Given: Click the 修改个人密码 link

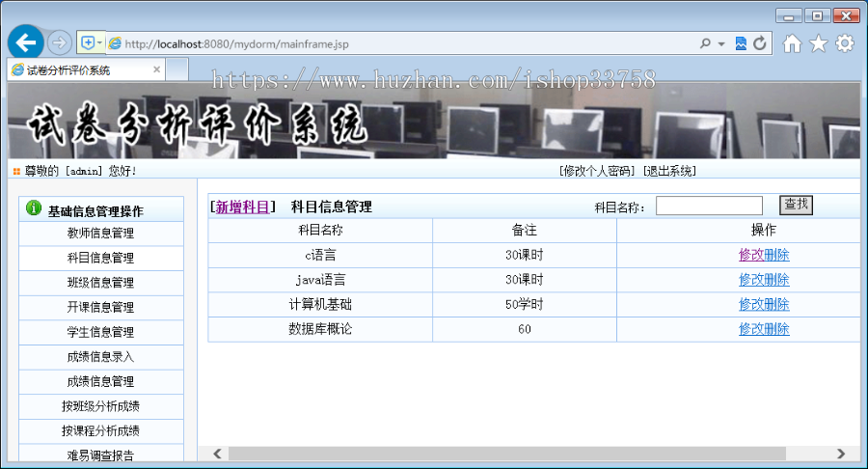Looking at the screenshot, I should coord(597,171).
